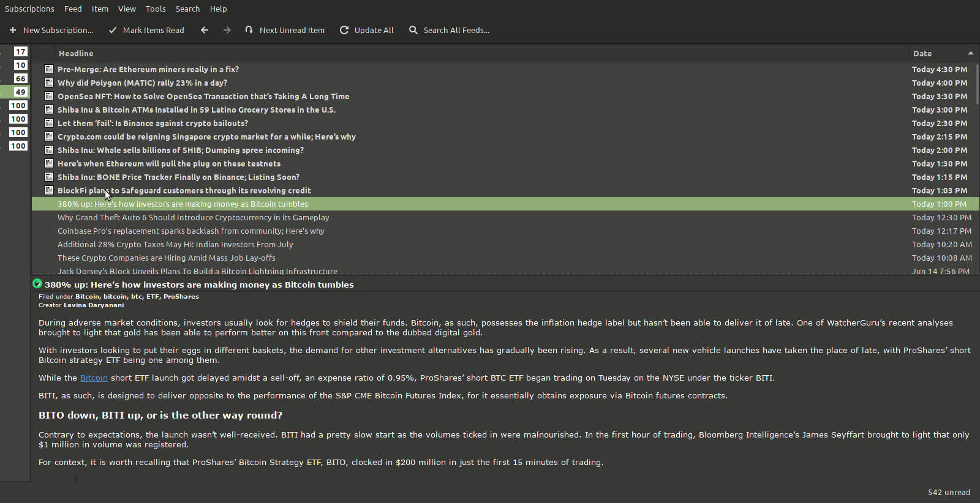Select headline 'Jack Dorsey's Block Unveils Plans'

pos(197,270)
